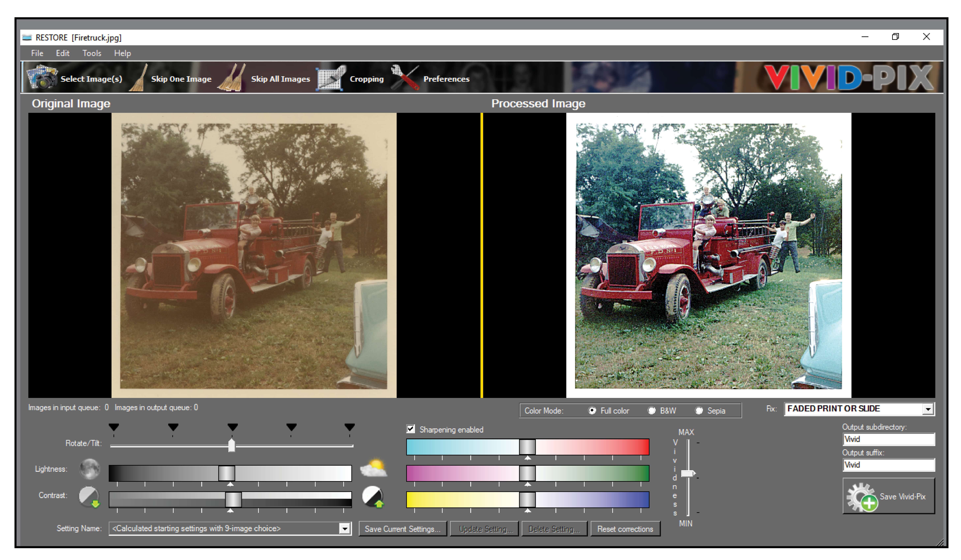Click the MAX label above Vividness
The height and width of the screenshot is (560, 961).
point(686,432)
